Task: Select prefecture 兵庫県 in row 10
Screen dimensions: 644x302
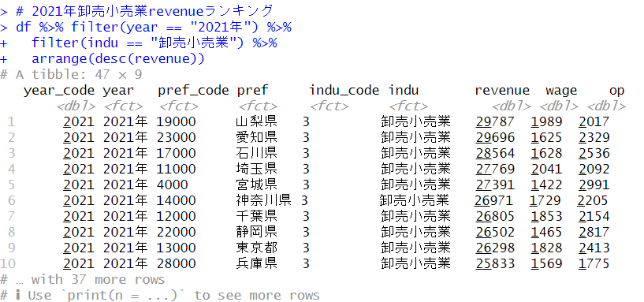Action: coord(256,263)
